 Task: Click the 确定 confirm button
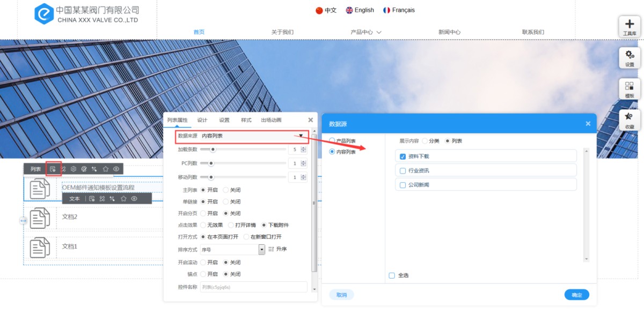pos(576,295)
